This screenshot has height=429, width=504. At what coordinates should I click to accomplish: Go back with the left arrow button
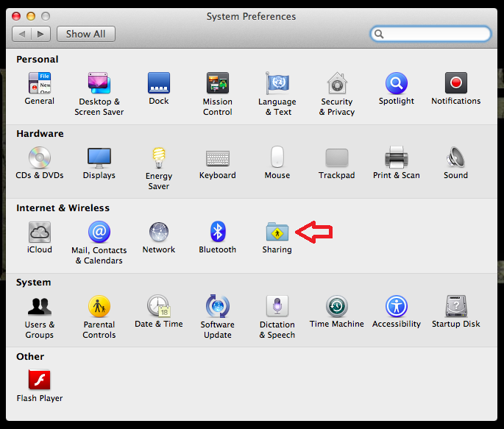tap(22, 34)
